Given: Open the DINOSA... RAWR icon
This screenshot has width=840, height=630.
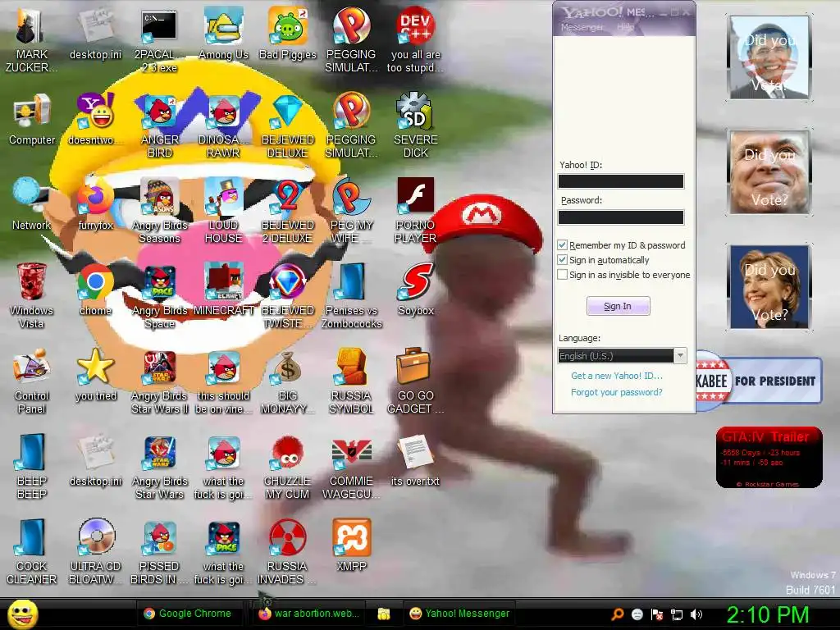Looking at the screenshot, I should pyautogui.click(x=223, y=125).
